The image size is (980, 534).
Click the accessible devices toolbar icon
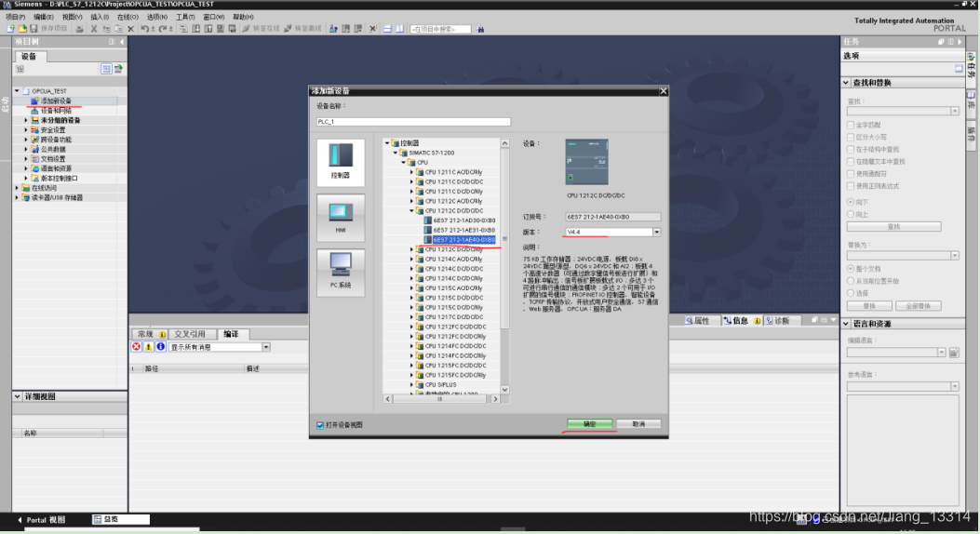pos(333,29)
